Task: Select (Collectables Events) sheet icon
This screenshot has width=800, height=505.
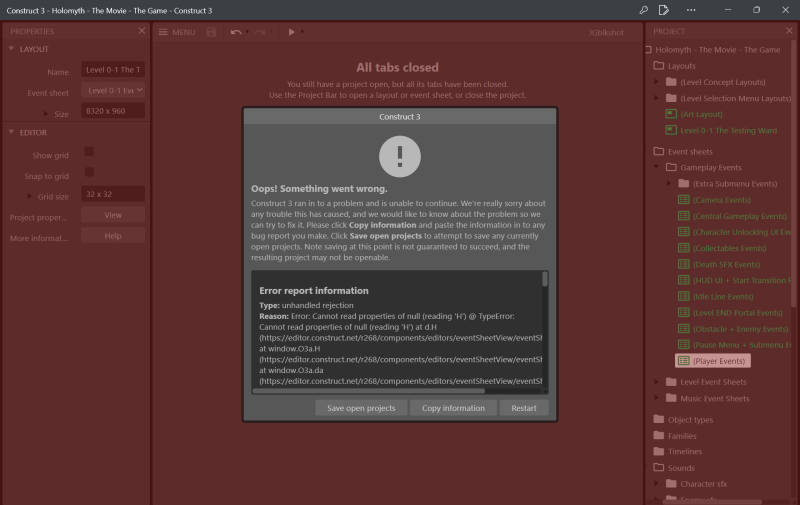Action: tap(684, 248)
